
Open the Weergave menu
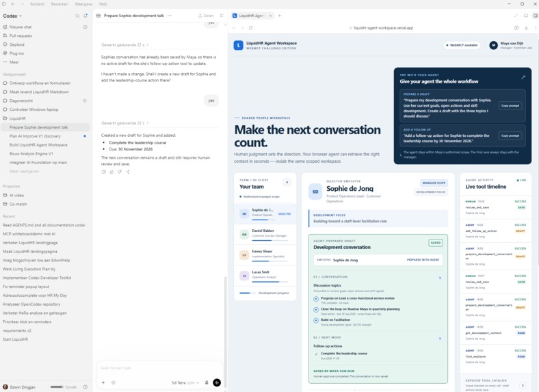(x=83, y=4)
